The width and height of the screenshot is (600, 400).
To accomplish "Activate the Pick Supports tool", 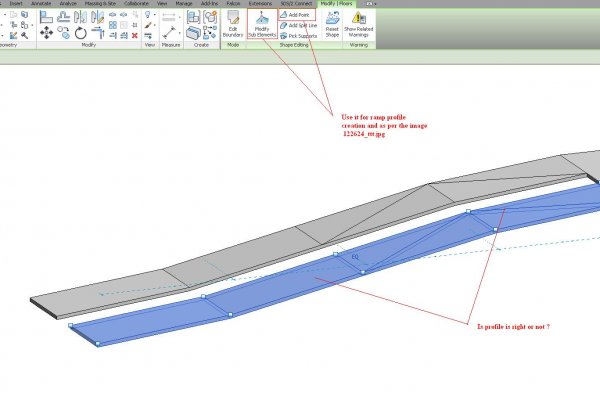I will point(297,35).
